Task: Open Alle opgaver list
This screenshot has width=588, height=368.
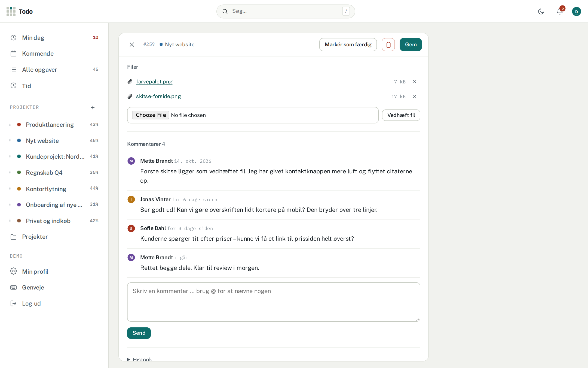Action: tap(54, 70)
